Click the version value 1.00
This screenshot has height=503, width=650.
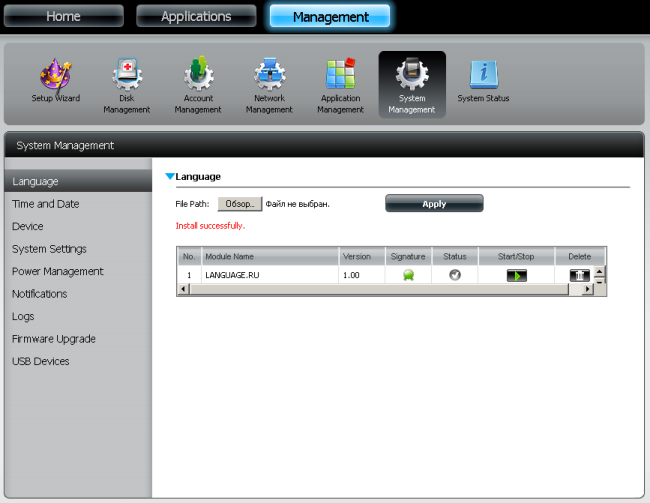[351, 275]
